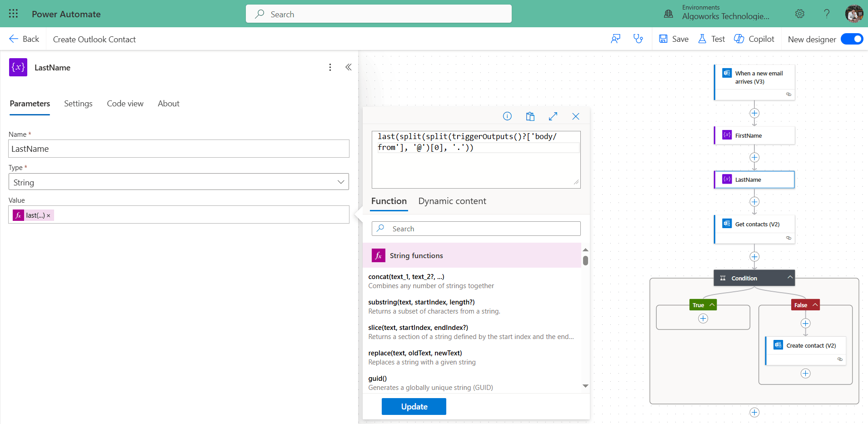This screenshot has width=868, height=424.
Task: Collapse the False branch
Action: [815, 304]
